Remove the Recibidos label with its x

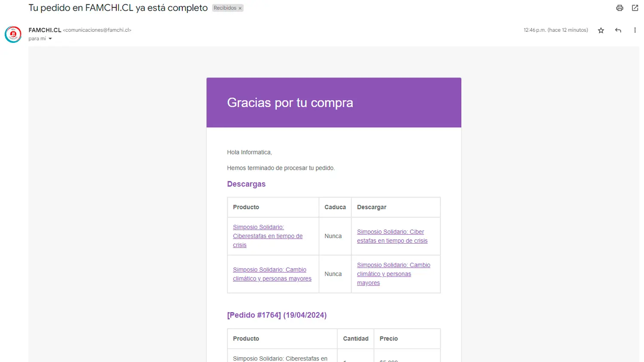pyautogui.click(x=240, y=8)
